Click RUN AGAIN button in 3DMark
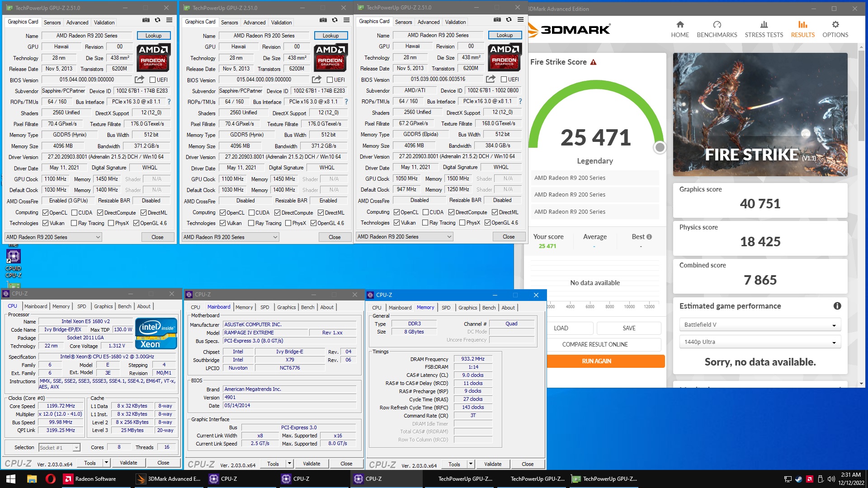Viewport: 868px width, 488px height. pyautogui.click(x=596, y=361)
